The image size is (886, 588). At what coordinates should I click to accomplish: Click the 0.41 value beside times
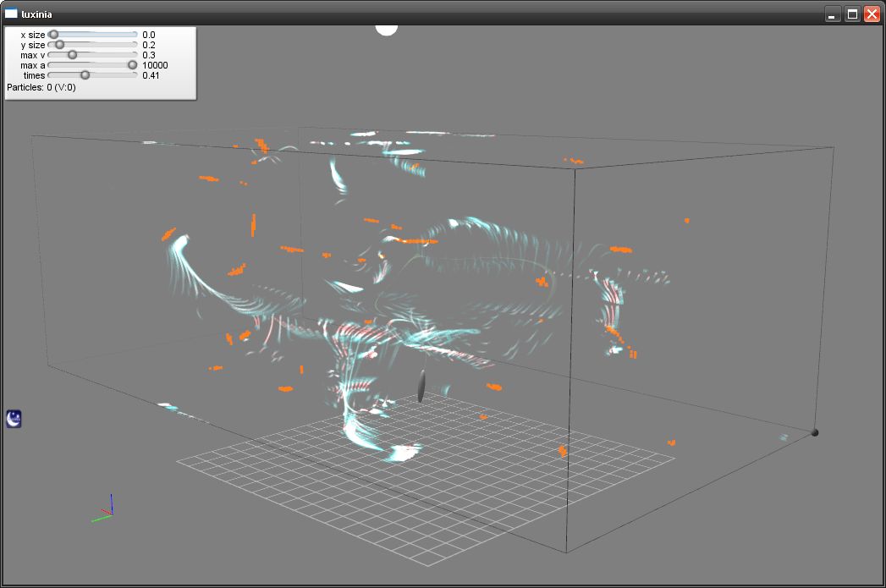(x=151, y=75)
